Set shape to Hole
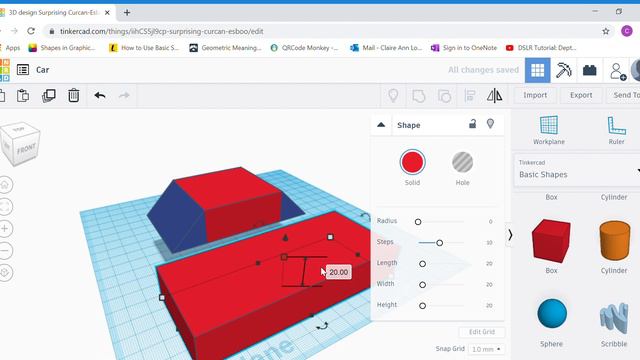640x360 pixels. [462, 162]
